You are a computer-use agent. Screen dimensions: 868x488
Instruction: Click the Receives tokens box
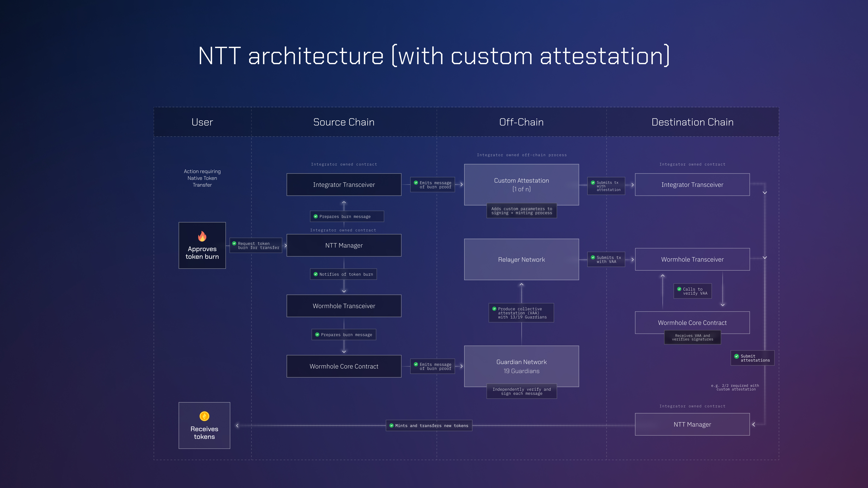204,425
